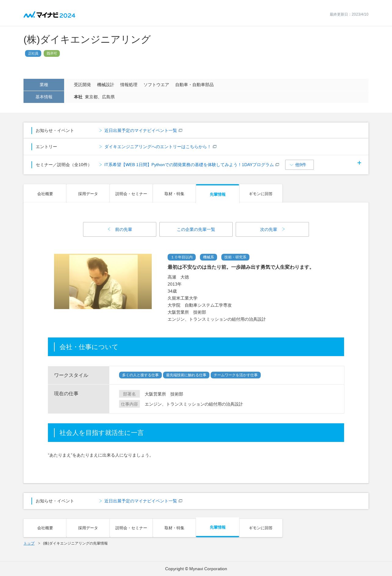The height and width of the screenshot is (576, 392).
Task: Click external-link icon beside seminar link
Action: click(277, 165)
